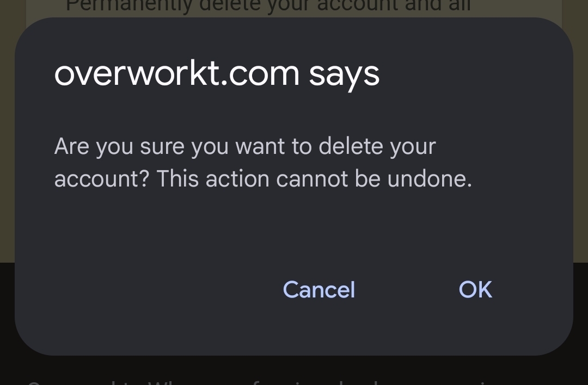Click the "overworkt.com says" dialog title
588x385 pixels.
tap(217, 73)
